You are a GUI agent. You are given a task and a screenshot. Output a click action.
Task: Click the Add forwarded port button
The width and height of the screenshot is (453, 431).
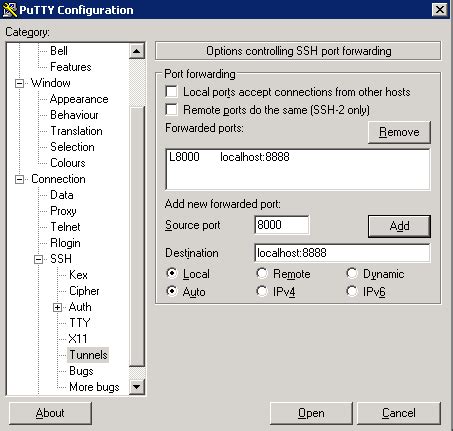pyautogui.click(x=399, y=226)
